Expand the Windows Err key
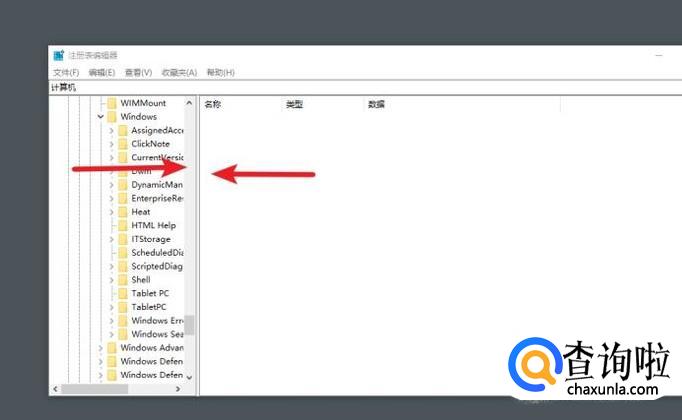The height and width of the screenshot is (420, 682). click(111, 320)
